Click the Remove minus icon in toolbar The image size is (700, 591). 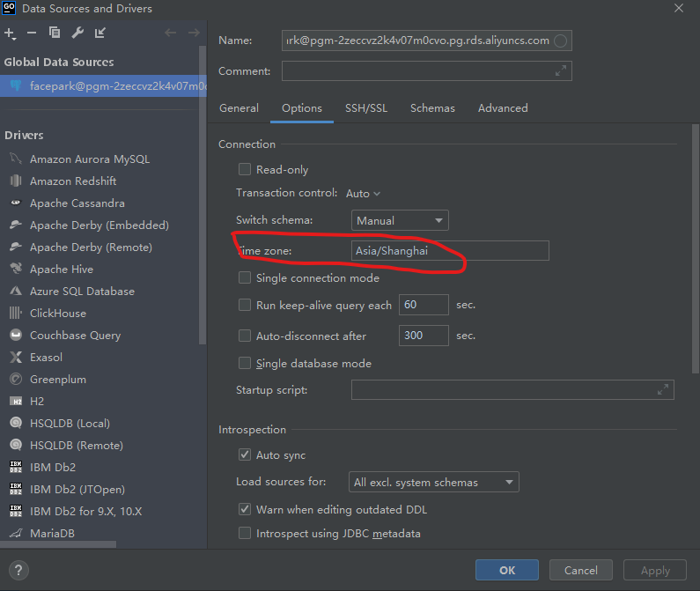[x=32, y=33]
